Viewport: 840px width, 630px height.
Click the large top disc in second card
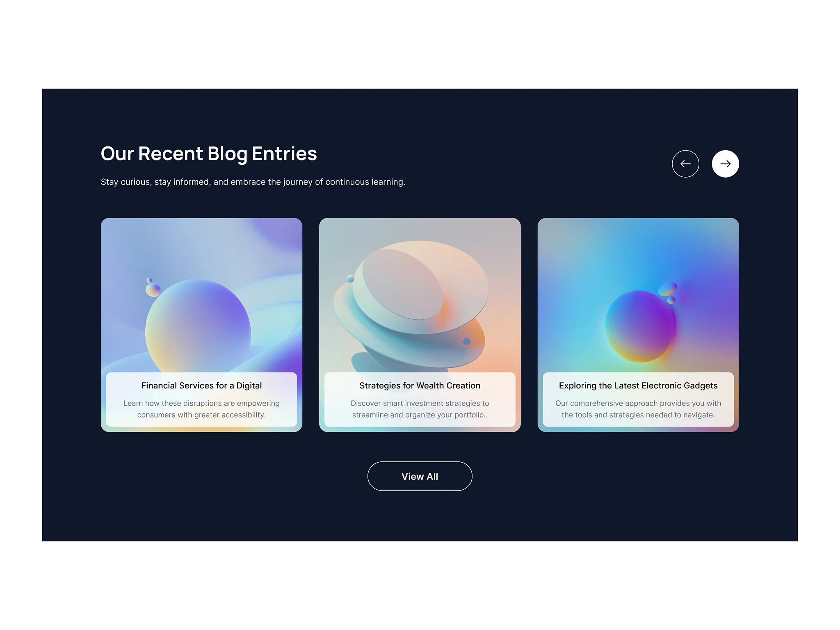[x=420, y=286]
